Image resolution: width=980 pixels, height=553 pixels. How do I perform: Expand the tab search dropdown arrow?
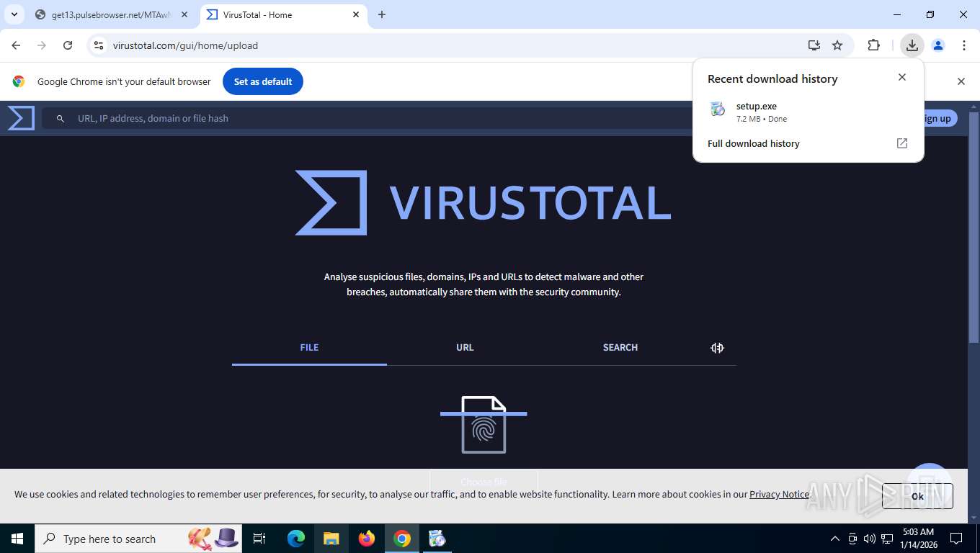pyautogui.click(x=14, y=14)
